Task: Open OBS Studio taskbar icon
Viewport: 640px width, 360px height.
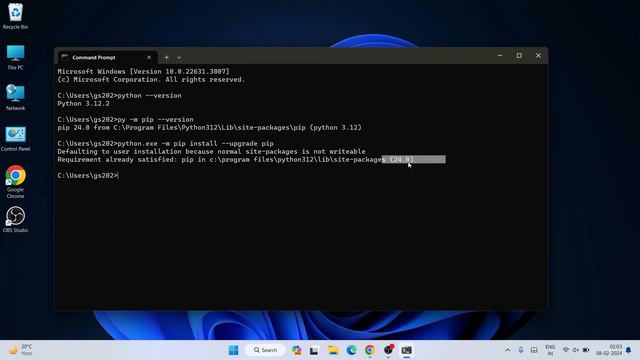Action: [388, 350]
